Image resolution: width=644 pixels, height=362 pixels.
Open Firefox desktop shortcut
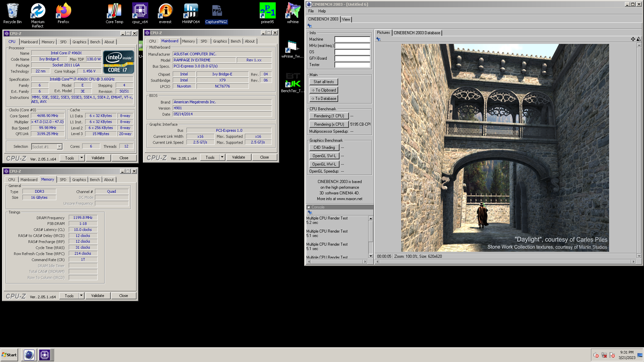click(x=63, y=13)
